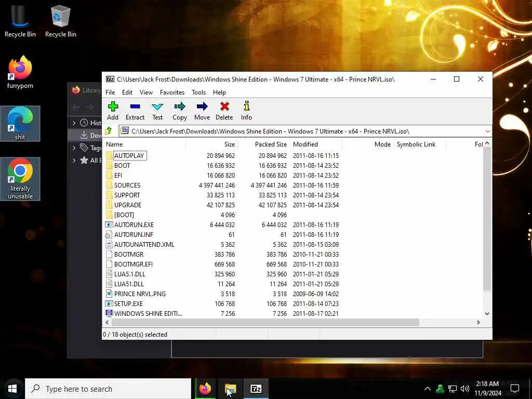Open the Tools menu

198,92
